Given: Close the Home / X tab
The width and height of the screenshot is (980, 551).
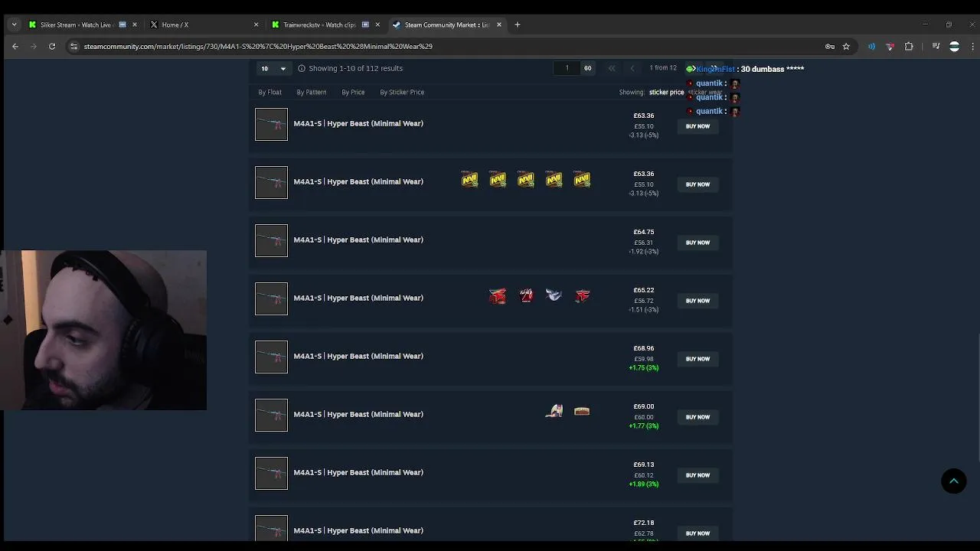Looking at the screenshot, I should [x=256, y=24].
